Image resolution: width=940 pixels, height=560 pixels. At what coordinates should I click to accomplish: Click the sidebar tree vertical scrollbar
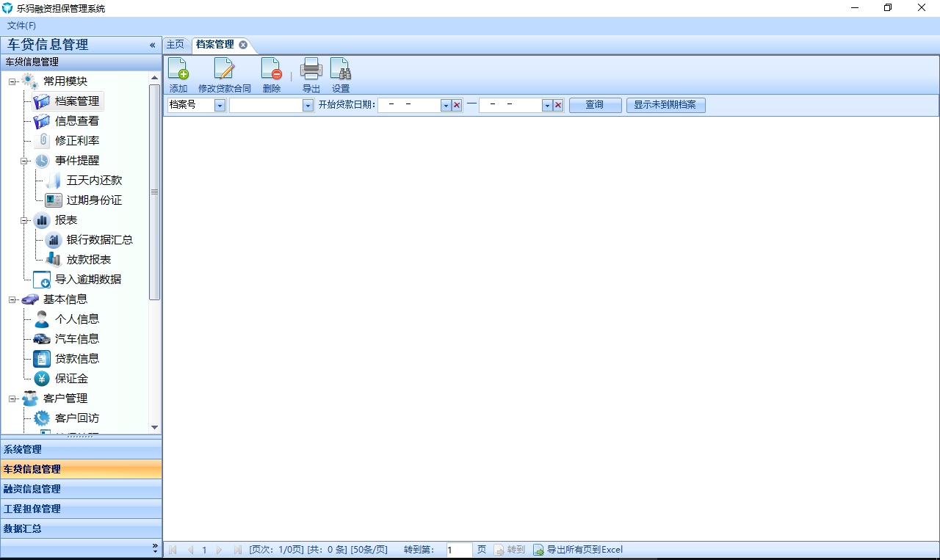point(154,191)
